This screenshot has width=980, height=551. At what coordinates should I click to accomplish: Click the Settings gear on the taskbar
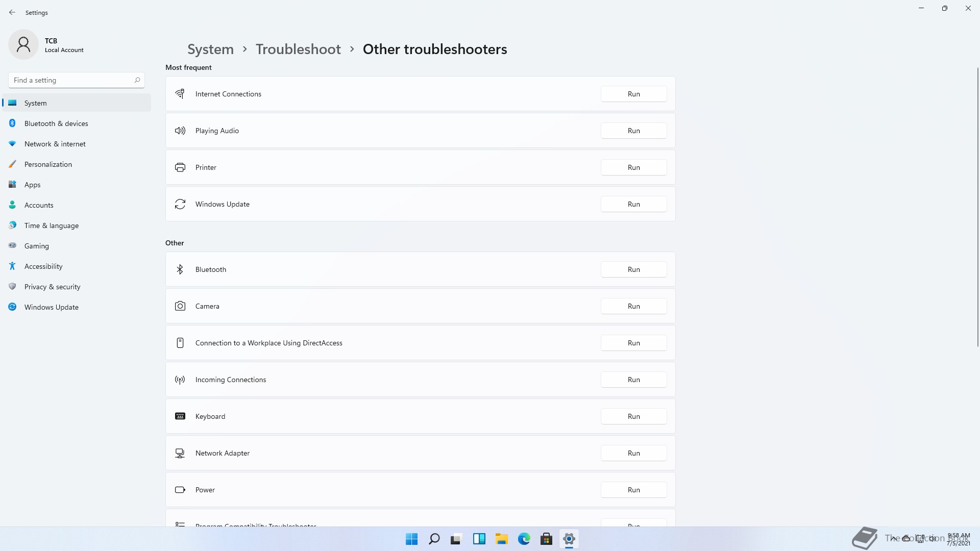click(569, 539)
